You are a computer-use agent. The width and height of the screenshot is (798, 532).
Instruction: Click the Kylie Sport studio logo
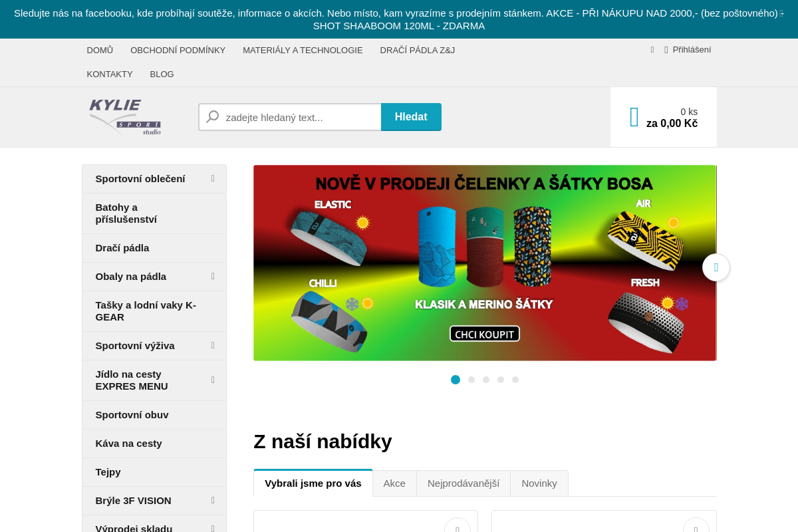point(125,117)
